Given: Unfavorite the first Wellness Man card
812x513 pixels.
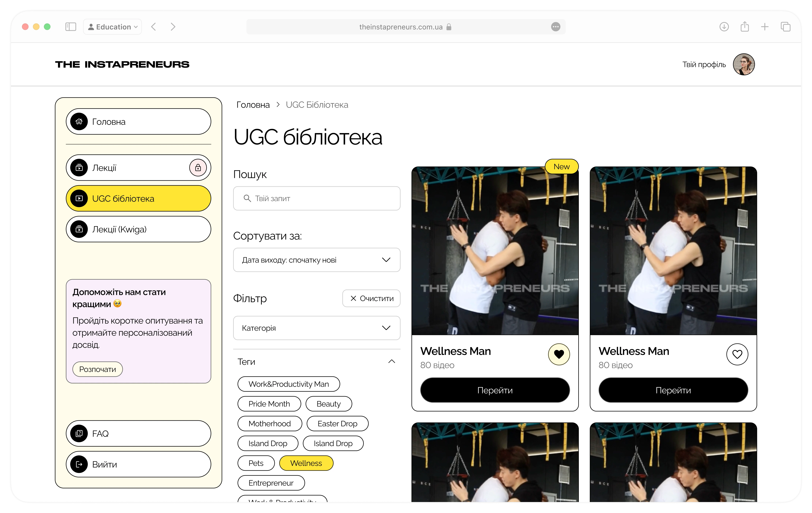Looking at the screenshot, I should 559,354.
